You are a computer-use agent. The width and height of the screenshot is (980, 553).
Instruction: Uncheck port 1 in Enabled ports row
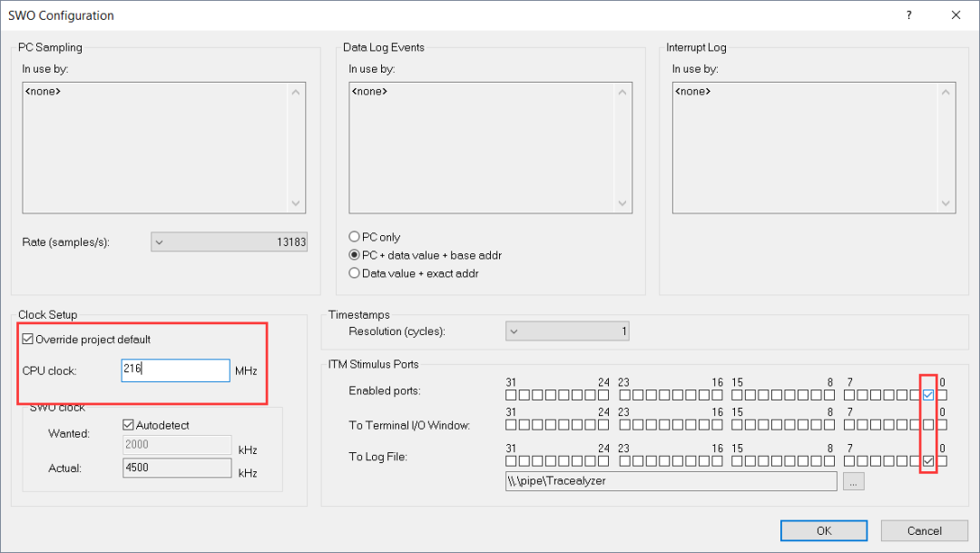tap(928, 395)
